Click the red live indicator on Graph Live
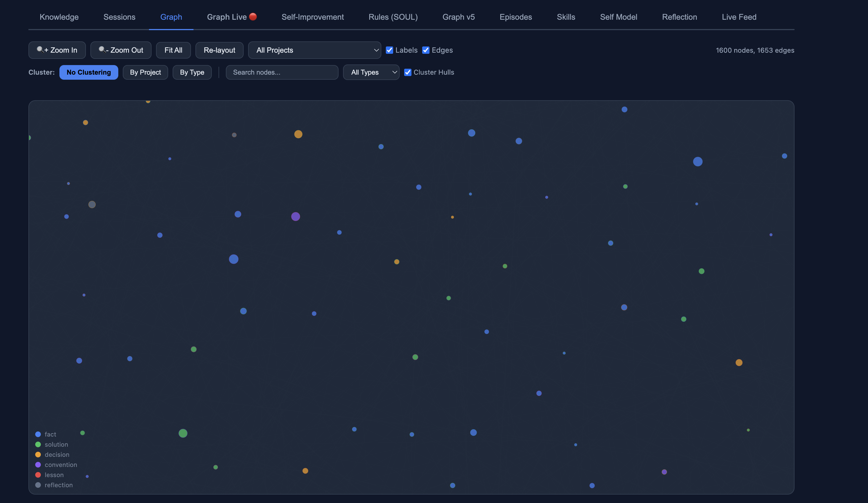Screen dimensions: 868x503 253,17
